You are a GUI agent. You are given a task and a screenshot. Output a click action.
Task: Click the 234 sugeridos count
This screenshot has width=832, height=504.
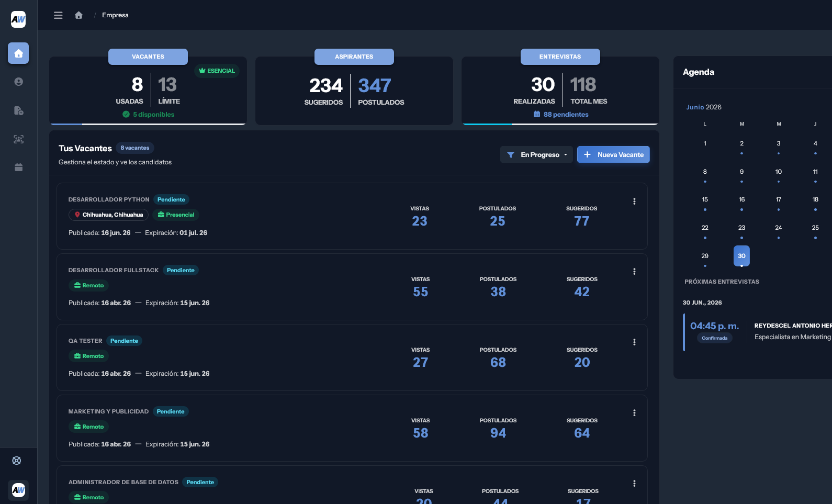pos(326,86)
